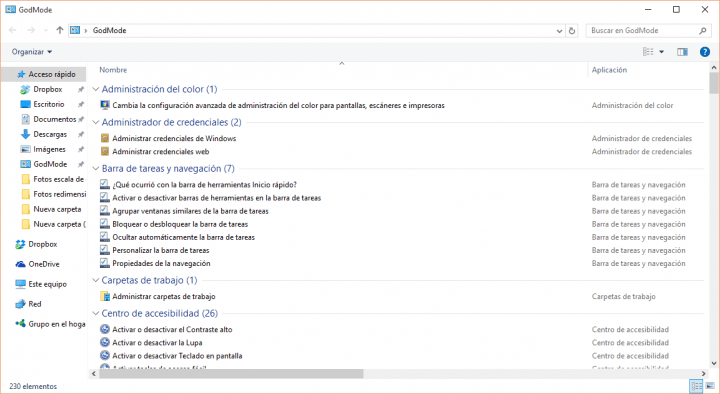Select the lower Dropbox tree item
The height and width of the screenshot is (394, 720).
coord(43,244)
